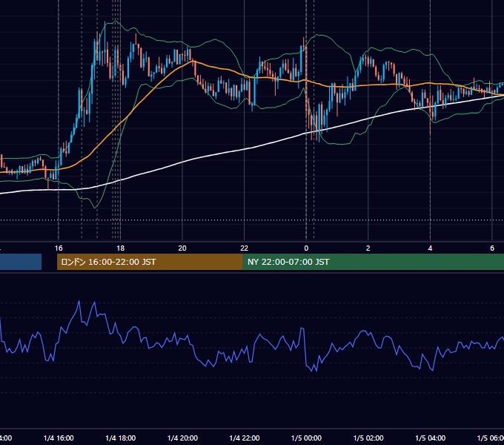Click the 1/4 22:00 date label
The height and width of the screenshot is (445, 504).
245,438
